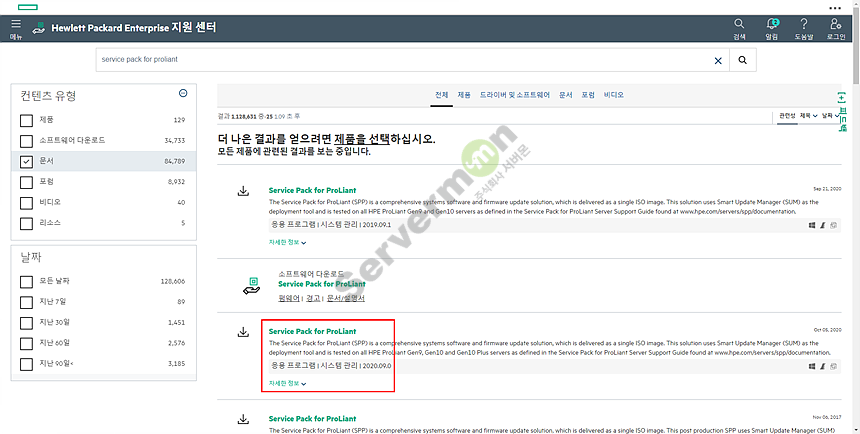The height and width of the screenshot is (434, 860).
Task: Select the 포럼 results tab
Action: (x=588, y=95)
